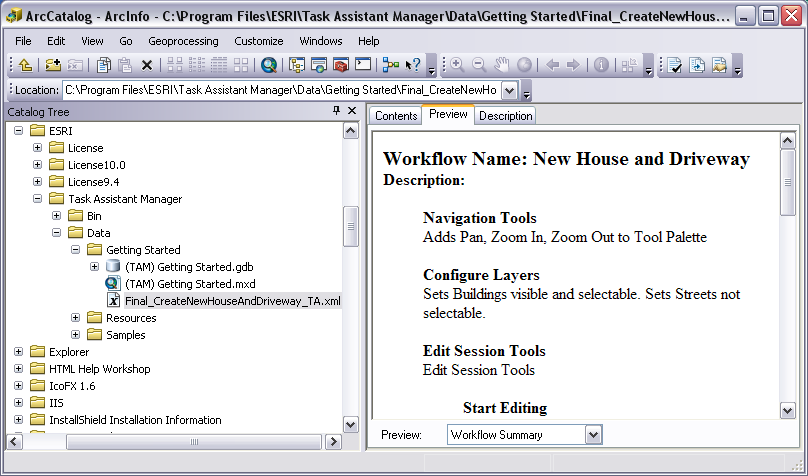The image size is (808, 476).
Task: Collapse the Data folder
Action: 57,233
